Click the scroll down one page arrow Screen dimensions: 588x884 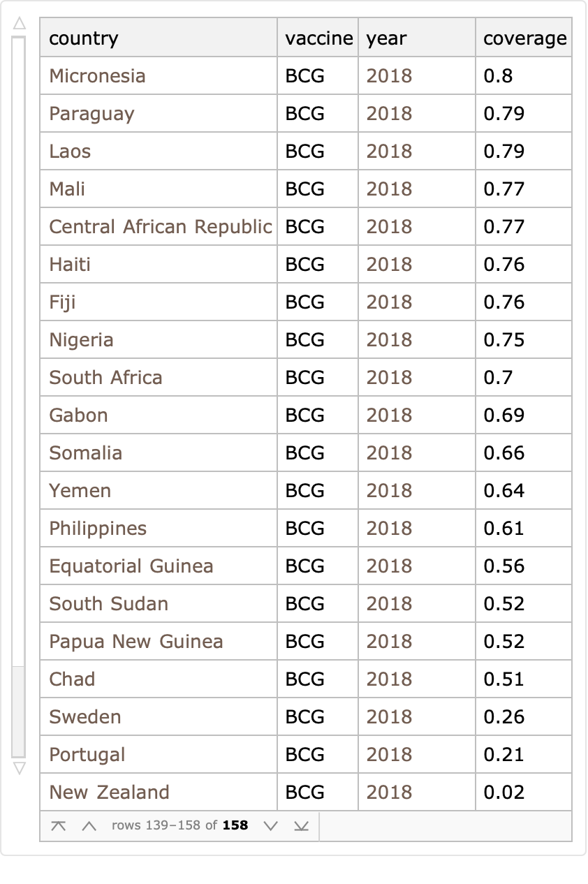(x=271, y=826)
